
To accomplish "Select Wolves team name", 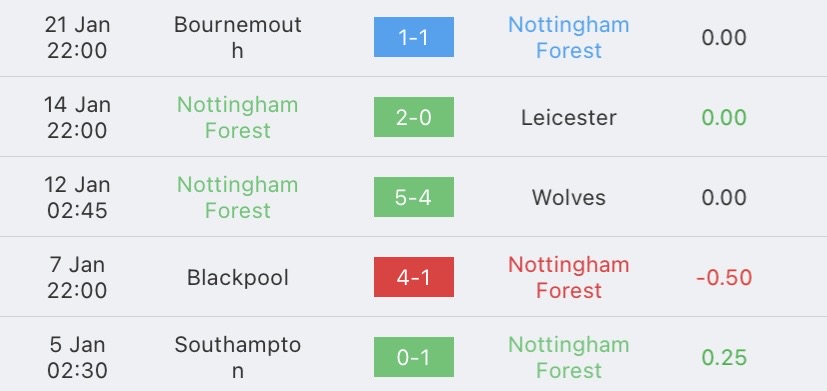I will click(569, 197).
